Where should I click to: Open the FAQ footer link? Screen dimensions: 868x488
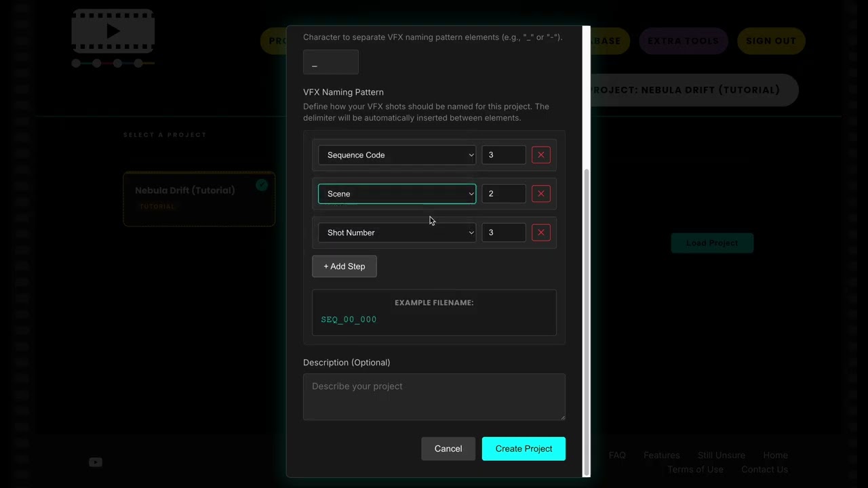[x=617, y=455]
